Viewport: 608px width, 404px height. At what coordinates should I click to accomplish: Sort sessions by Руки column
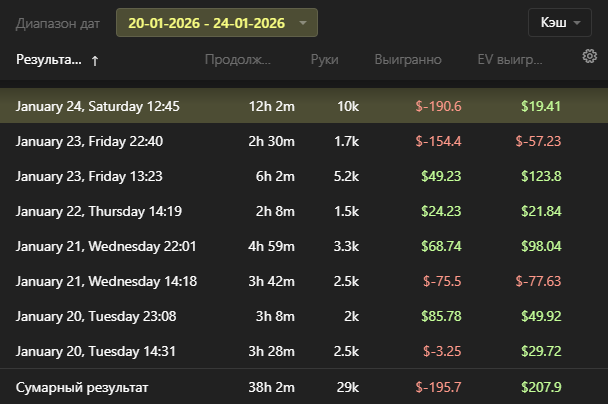coord(324,60)
